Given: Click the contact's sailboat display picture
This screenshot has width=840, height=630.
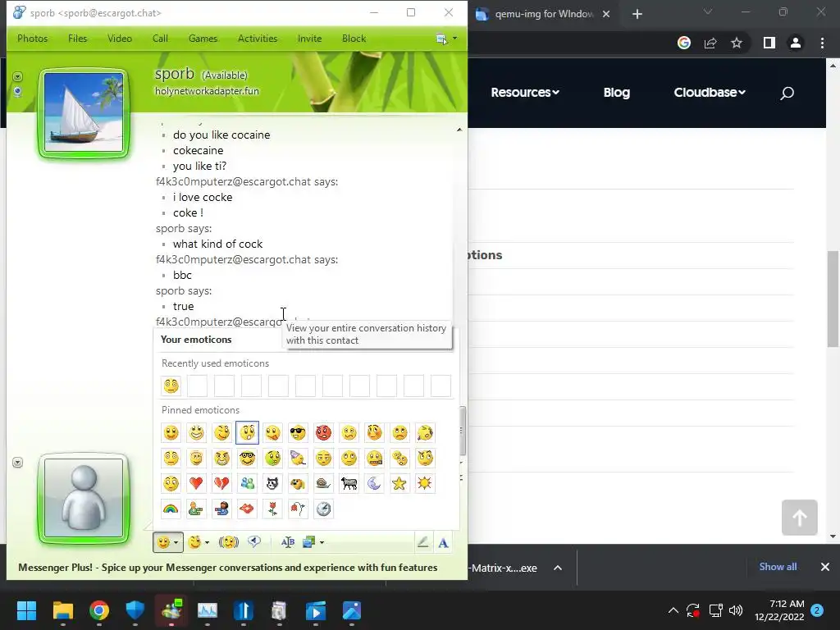Looking at the screenshot, I should tap(84, 112).
